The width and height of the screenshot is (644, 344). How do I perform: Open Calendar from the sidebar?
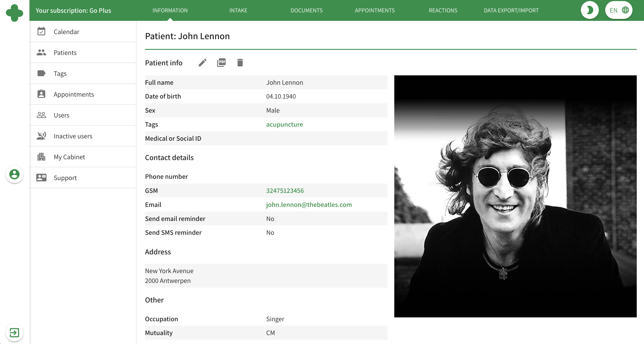click(66, 32)
